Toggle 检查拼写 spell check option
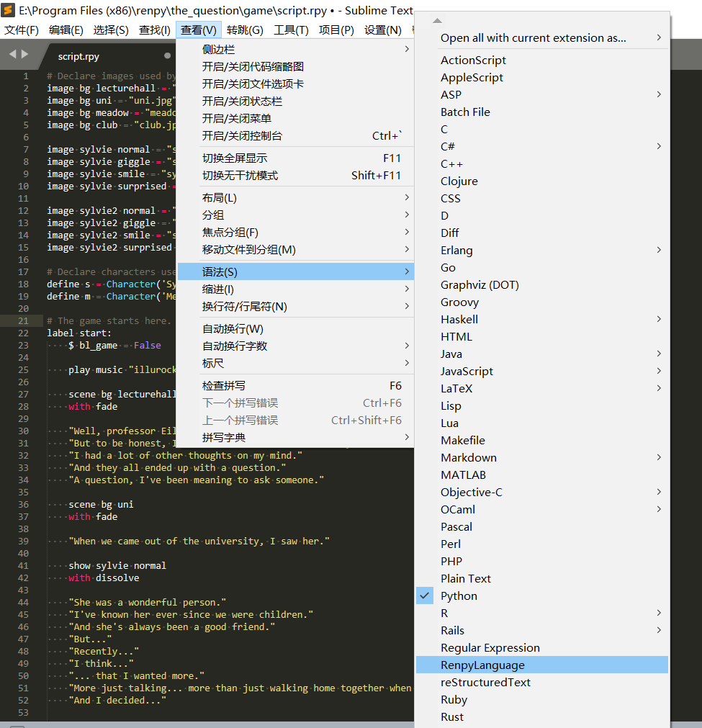702x728 pixels. [x=223, y=385]
